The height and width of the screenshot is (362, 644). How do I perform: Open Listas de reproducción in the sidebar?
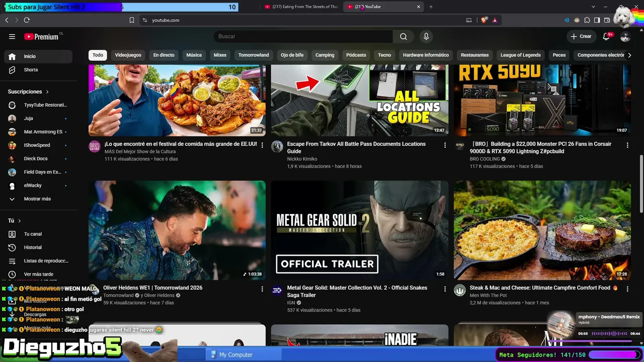coord(38,261)
